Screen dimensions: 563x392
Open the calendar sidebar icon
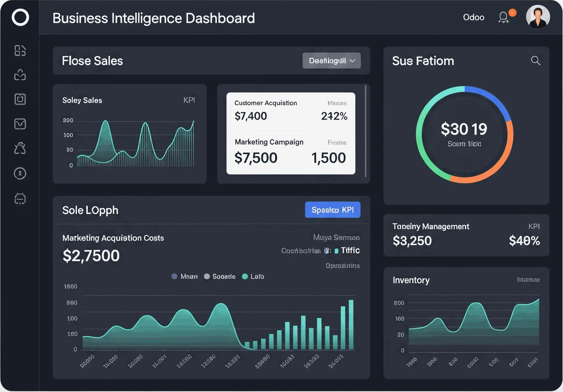pyautogui.click(x=20, y=198)
